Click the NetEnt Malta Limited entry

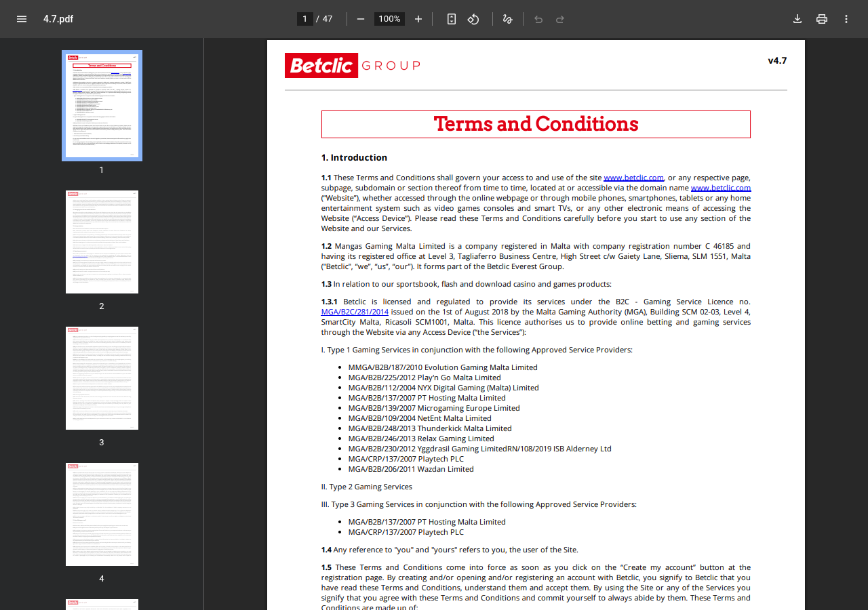point(420,418)
